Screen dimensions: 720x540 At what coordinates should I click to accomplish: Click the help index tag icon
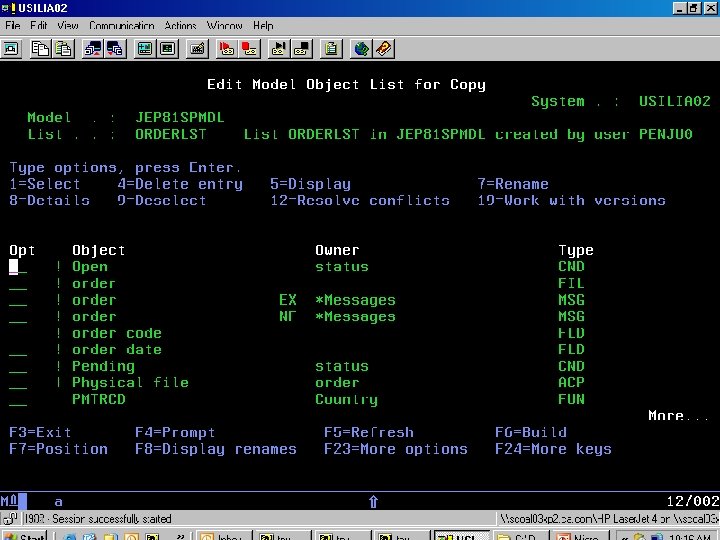[384, 49]
